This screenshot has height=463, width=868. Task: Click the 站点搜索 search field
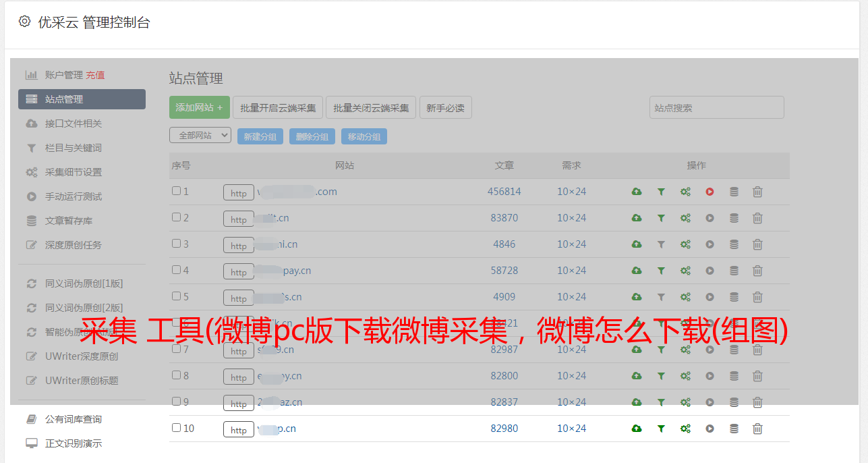pos(716,107)
